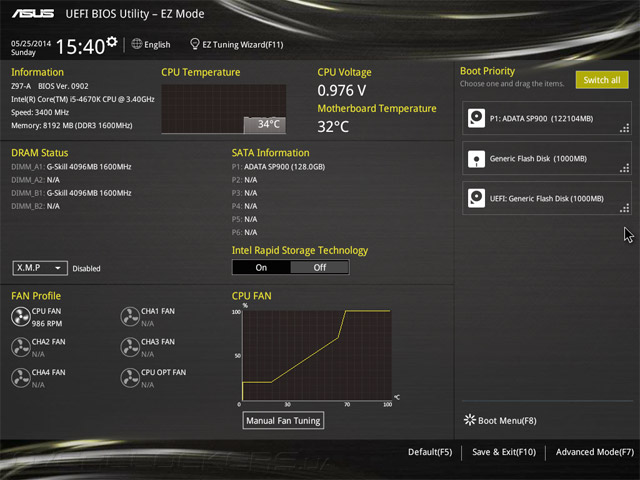Image resolution: width=640 pixels, height=480 pixels.
Task: Turn Intel Rapid Storage Technology Off
Action: tap(320, 267)
